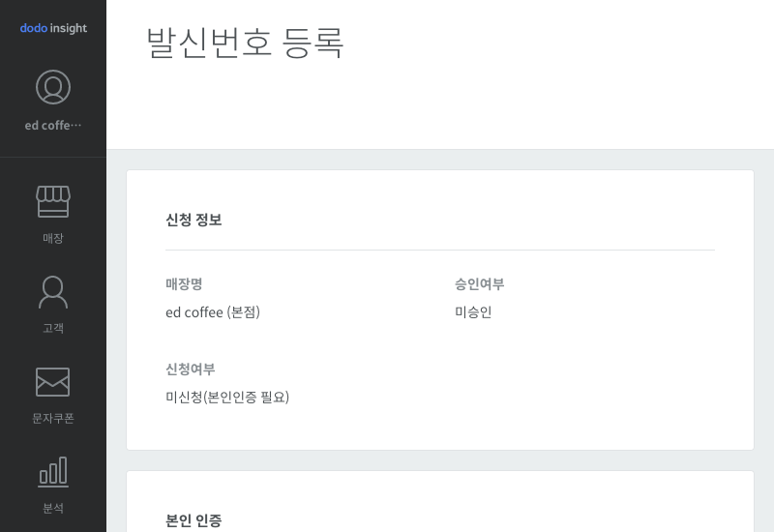
Task: Open the store (매장) shop icon
Action: point(53,201)
